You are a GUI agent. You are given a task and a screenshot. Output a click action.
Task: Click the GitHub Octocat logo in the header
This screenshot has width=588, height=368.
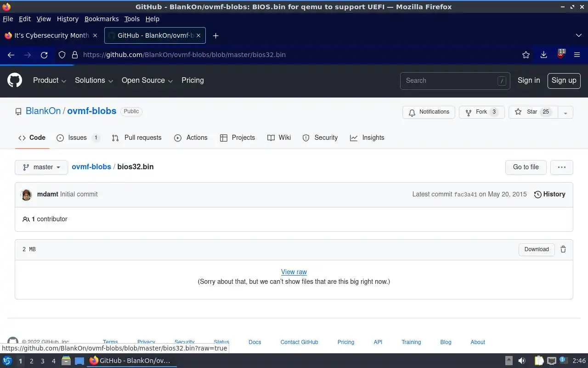[15, 80]
